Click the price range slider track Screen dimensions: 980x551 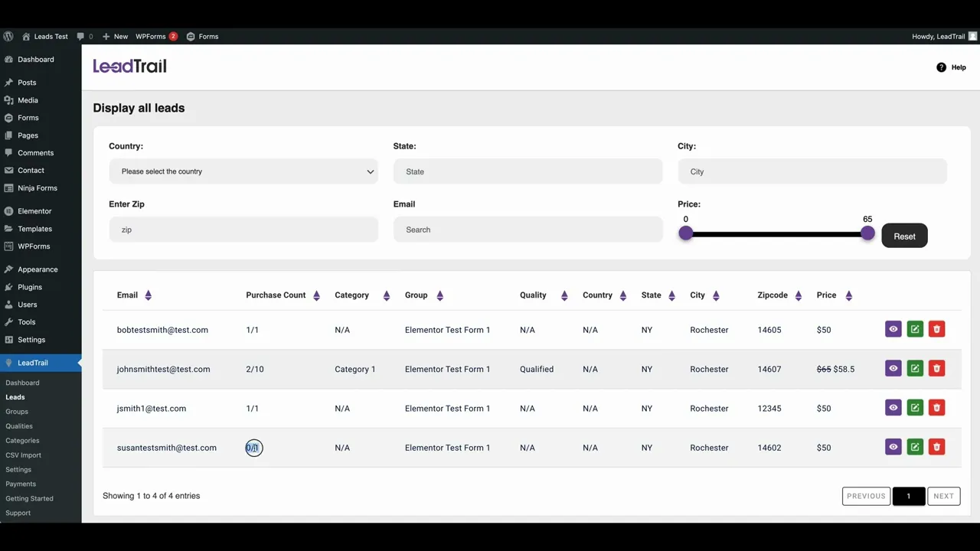point(776,233)
